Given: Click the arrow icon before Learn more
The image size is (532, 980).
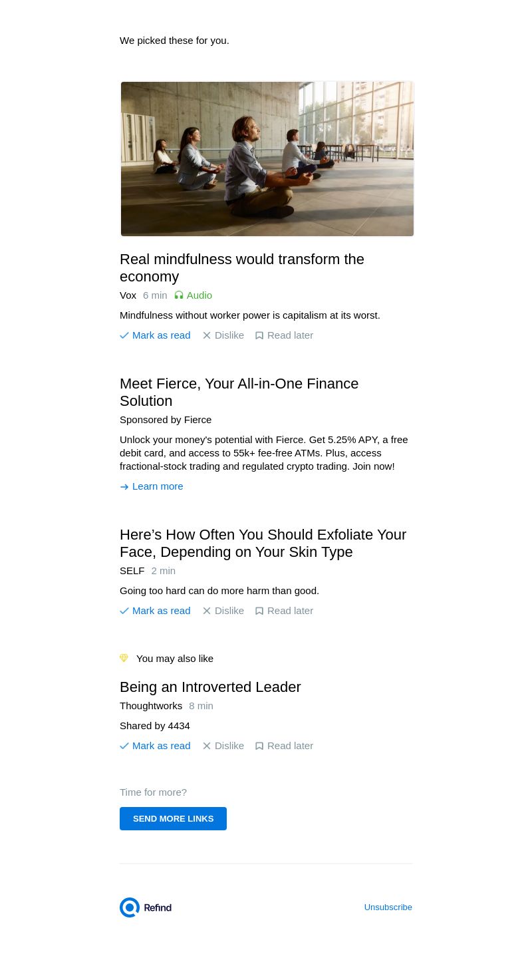Looking at the screenshot, I should click(x=124, y=487).
